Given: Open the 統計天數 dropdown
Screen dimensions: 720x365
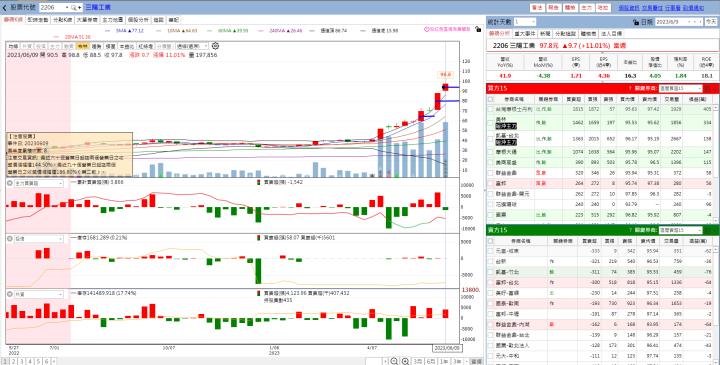Looking at the screenshot, I should (x=533, y=22).
